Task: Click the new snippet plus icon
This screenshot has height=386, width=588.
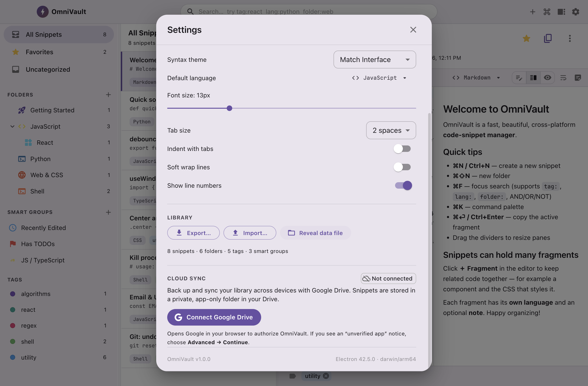Action: coord(532,12)
